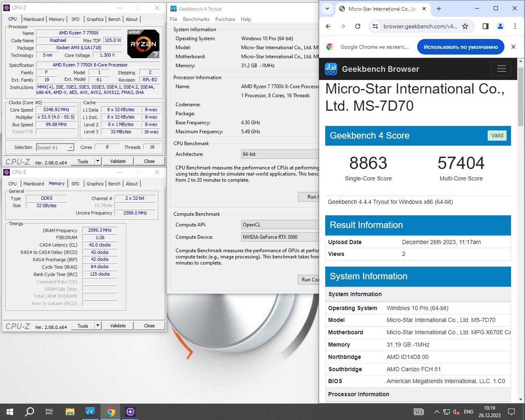Go back in the Chrome browser
The height and width of the screenshot is (420, 525).
pyautogui.click(x=328, y=26)
